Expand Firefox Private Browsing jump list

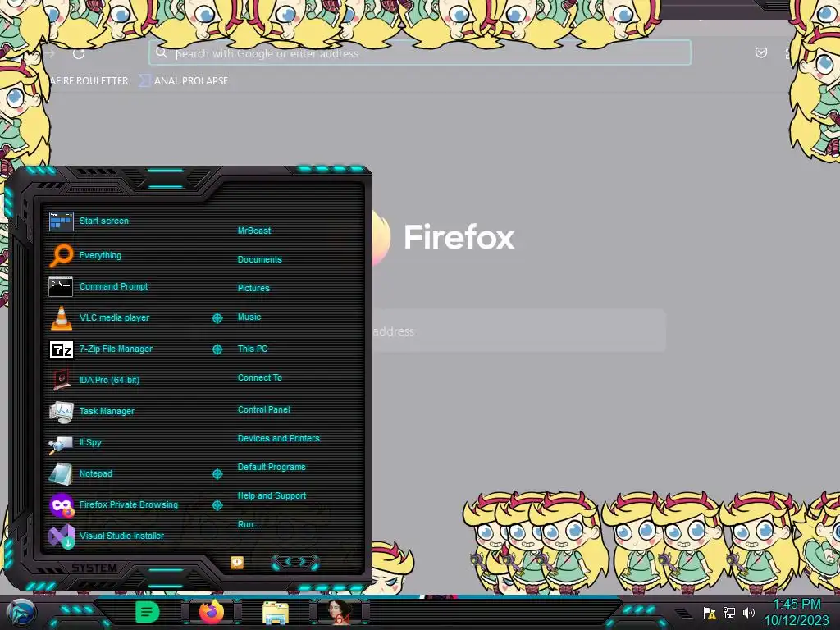click(x=217, y=505)
